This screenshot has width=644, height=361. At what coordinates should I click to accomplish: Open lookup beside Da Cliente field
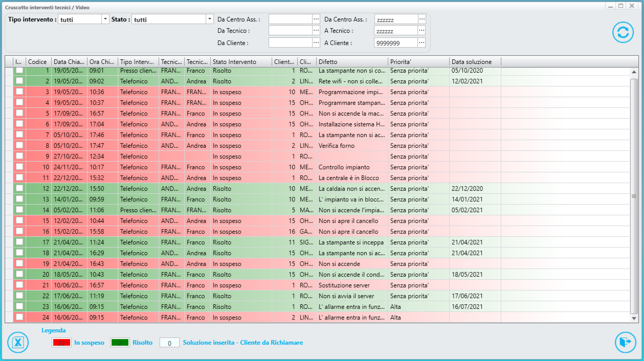[316, 43]
